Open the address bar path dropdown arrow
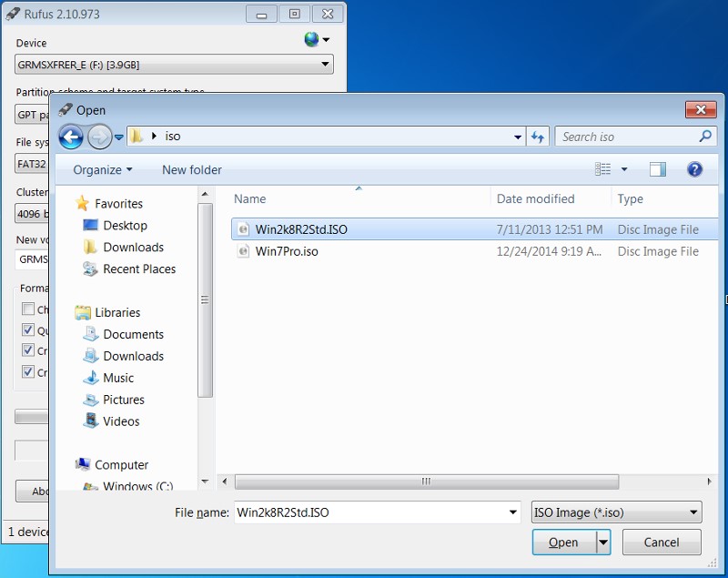Screen dimensions: 728x578 pos(518,137)
